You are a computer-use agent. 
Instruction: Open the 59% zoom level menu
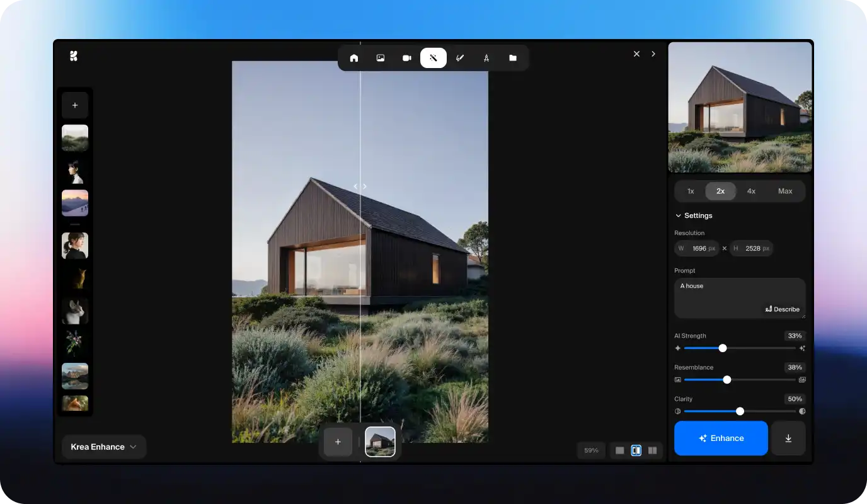pyautogui.click(x=591, y=450)
